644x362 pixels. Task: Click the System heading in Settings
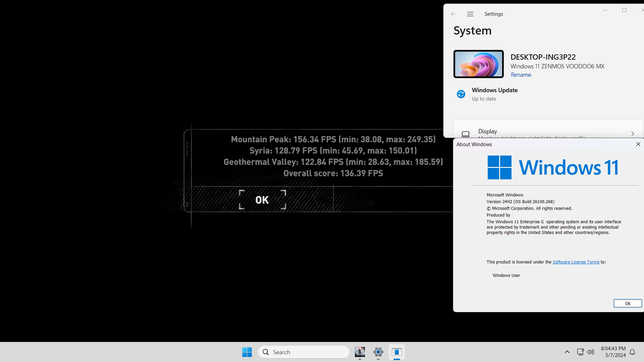point(472,31)
